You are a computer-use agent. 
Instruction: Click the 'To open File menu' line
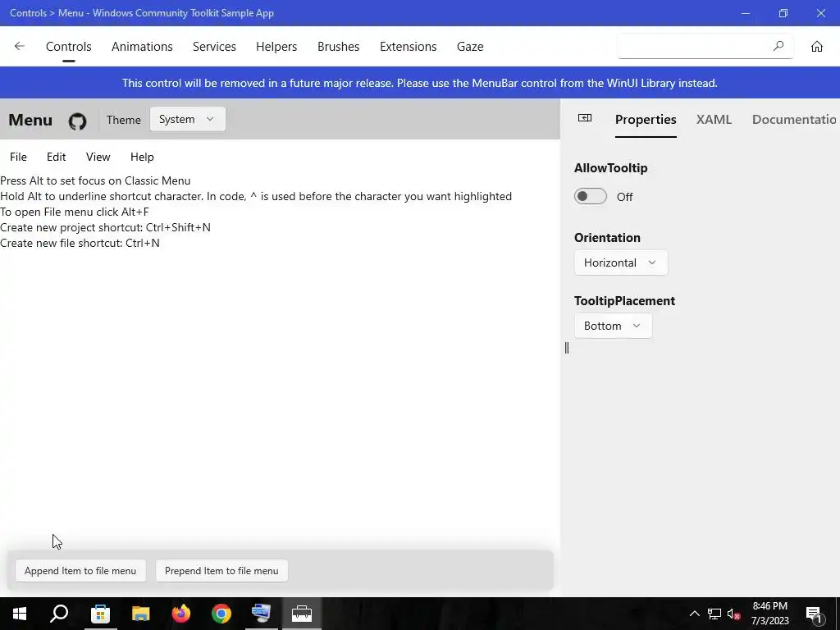(75, 212)
